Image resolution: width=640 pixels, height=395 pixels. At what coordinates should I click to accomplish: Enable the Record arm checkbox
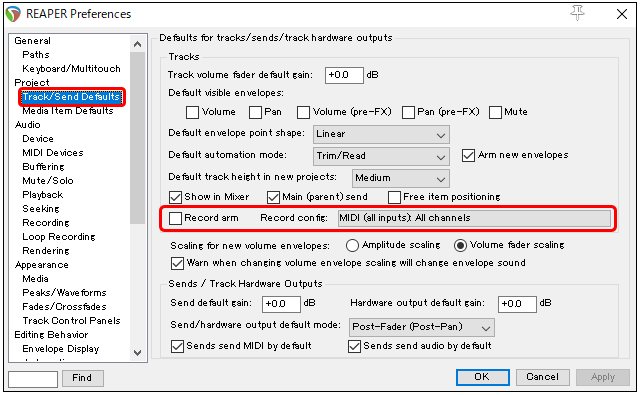[x=176, y=218]
